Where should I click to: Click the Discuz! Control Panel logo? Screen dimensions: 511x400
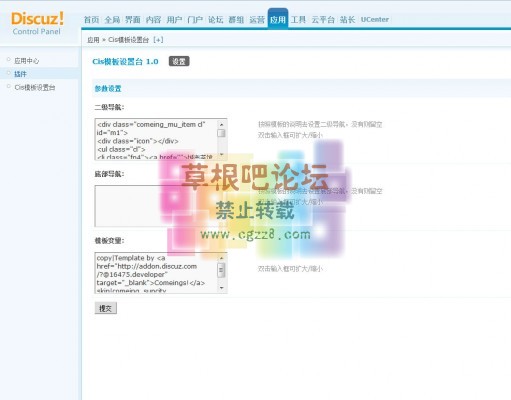[x=37, y=23]
